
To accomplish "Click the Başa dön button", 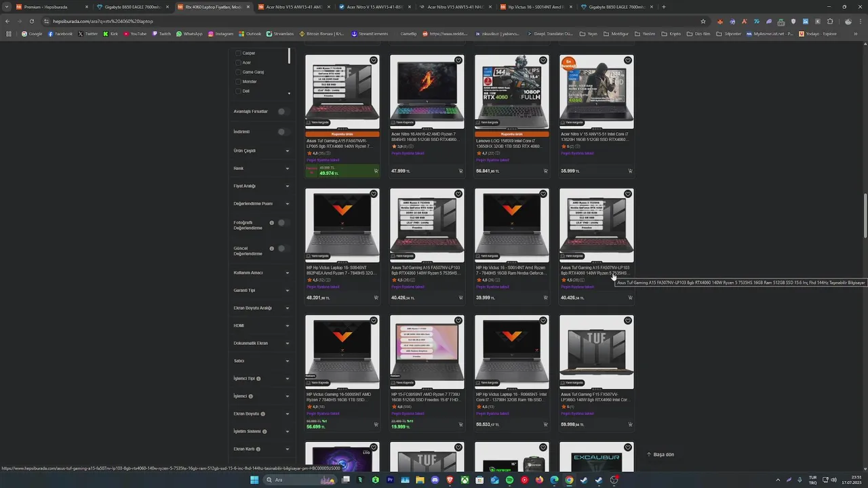I will click(x=660, y=454).
